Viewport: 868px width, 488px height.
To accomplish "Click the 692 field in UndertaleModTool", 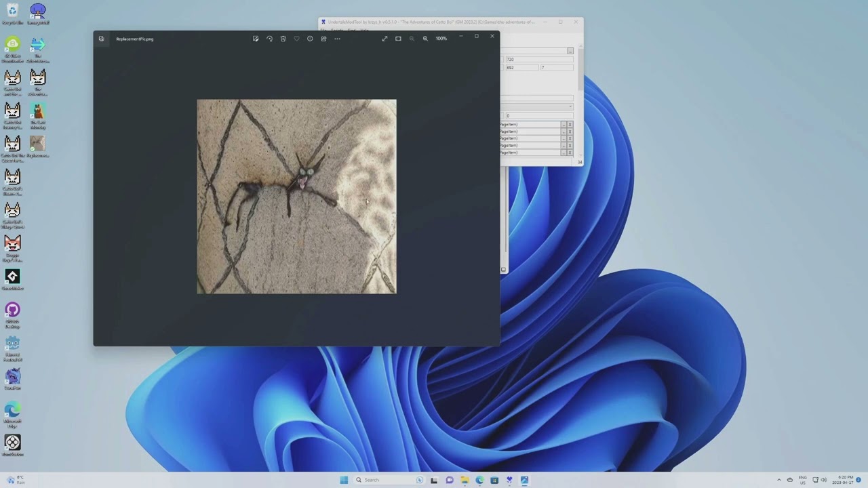I will [x=521, y=68].
